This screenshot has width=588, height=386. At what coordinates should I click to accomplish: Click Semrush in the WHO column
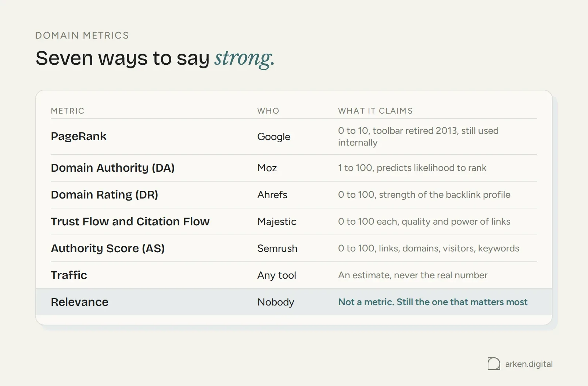(x=277, y=249)
